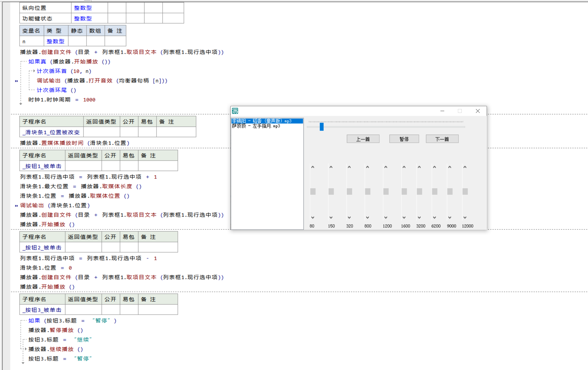The width and height of the screenshot is (588, 370).
Task: Click down arrow of 1600 Hz equalizer
Action: point(404,217)
